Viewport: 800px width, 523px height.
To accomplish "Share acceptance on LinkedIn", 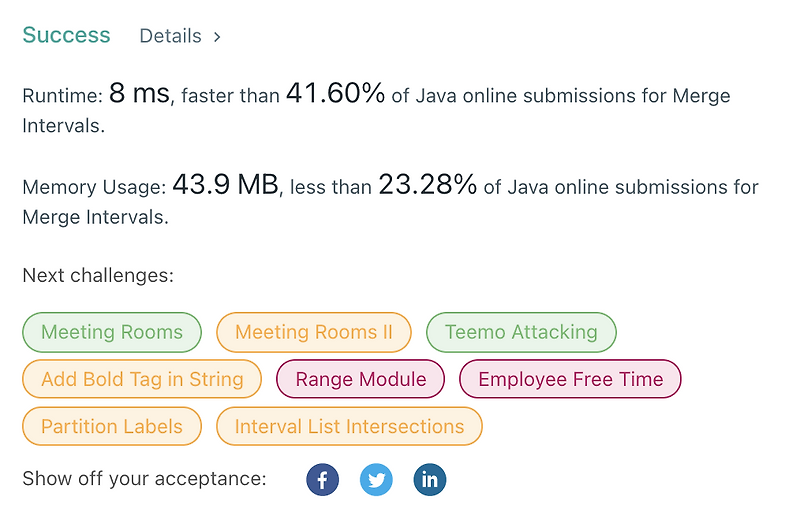I will pos(430,480).
